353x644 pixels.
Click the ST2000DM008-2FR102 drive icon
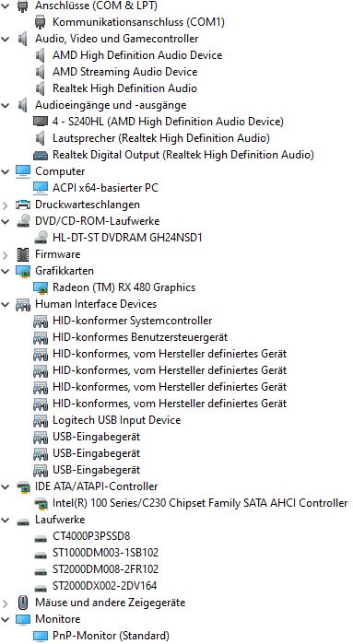(x=41, y=571)
